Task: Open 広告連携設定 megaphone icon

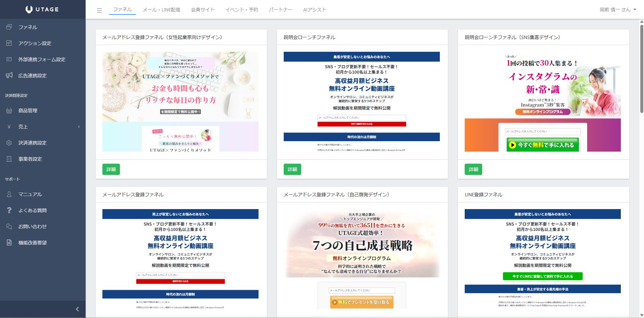Action: pos(9,75)
